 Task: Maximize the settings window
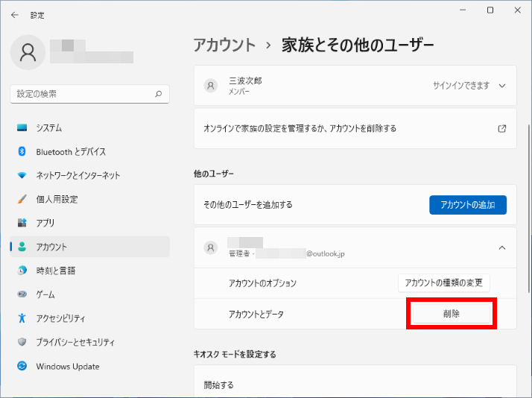pos(490,10)
